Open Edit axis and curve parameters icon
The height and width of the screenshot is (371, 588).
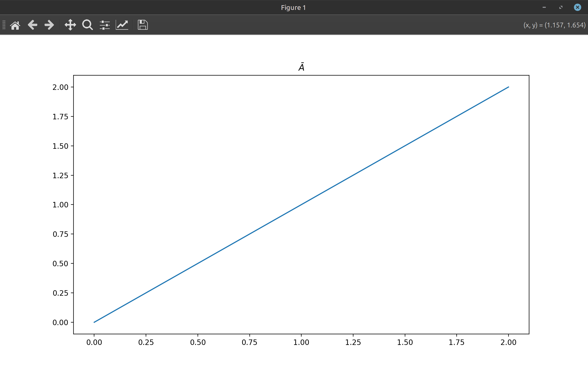[x=122, y=25]
